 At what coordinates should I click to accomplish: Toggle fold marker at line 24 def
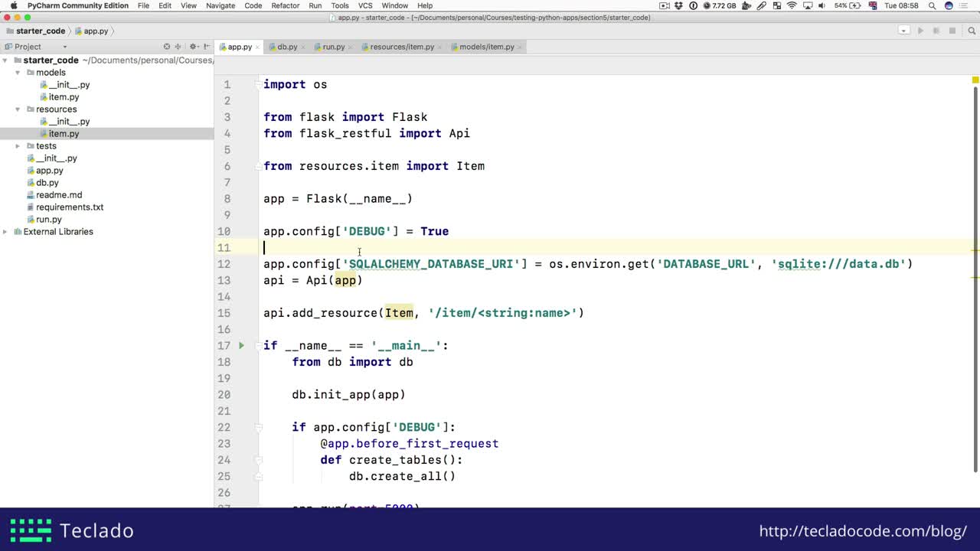[259, 460]
